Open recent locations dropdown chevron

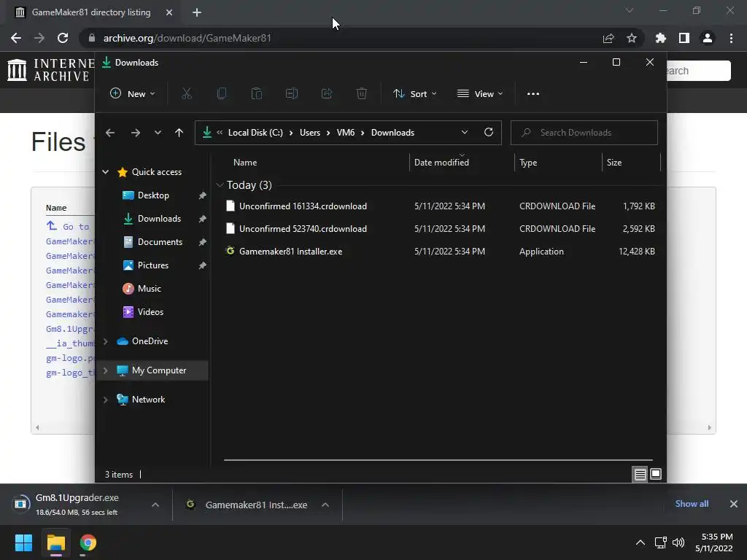[x=158, y=133]
